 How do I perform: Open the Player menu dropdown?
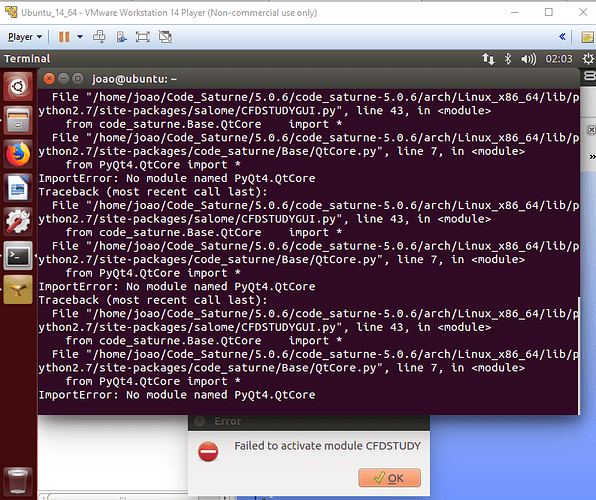[x=25, y=37]
